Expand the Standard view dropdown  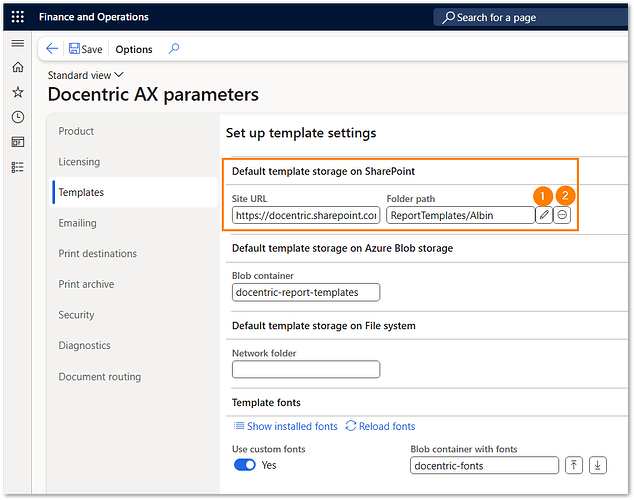[x=85, y=75]
